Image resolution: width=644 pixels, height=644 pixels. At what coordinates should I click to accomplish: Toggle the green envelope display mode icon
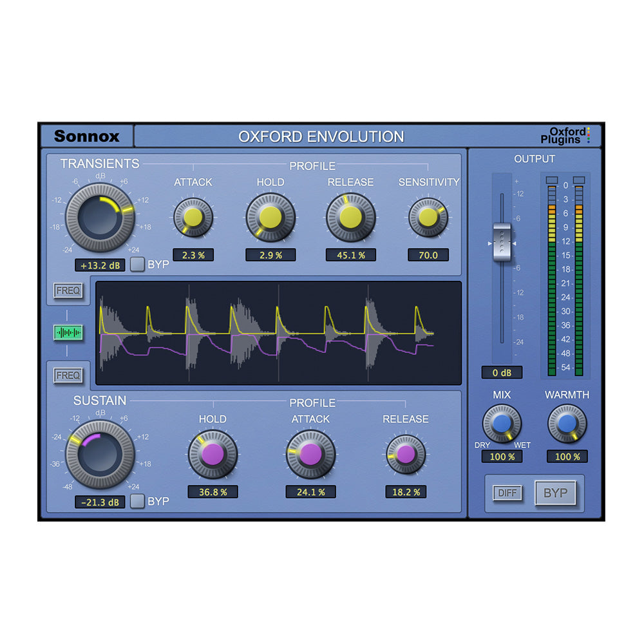(x=69, y=333)
